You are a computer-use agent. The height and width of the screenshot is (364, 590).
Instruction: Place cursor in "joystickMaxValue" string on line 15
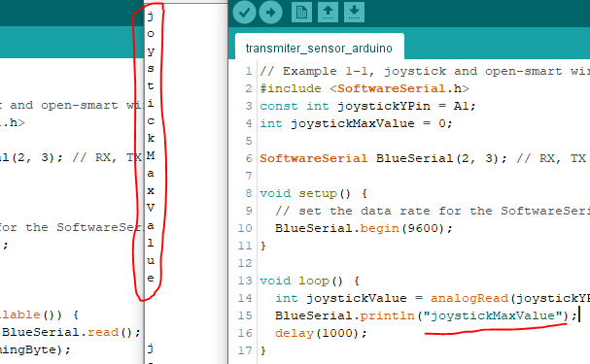493,315
